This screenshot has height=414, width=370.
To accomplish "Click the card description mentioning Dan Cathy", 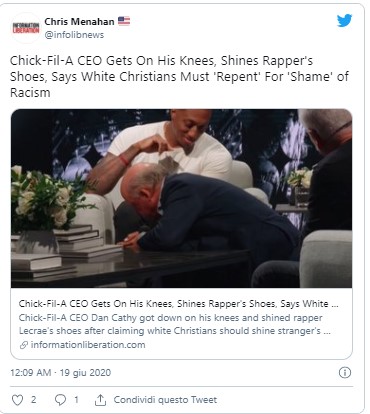I will click(x=175, y=324).
